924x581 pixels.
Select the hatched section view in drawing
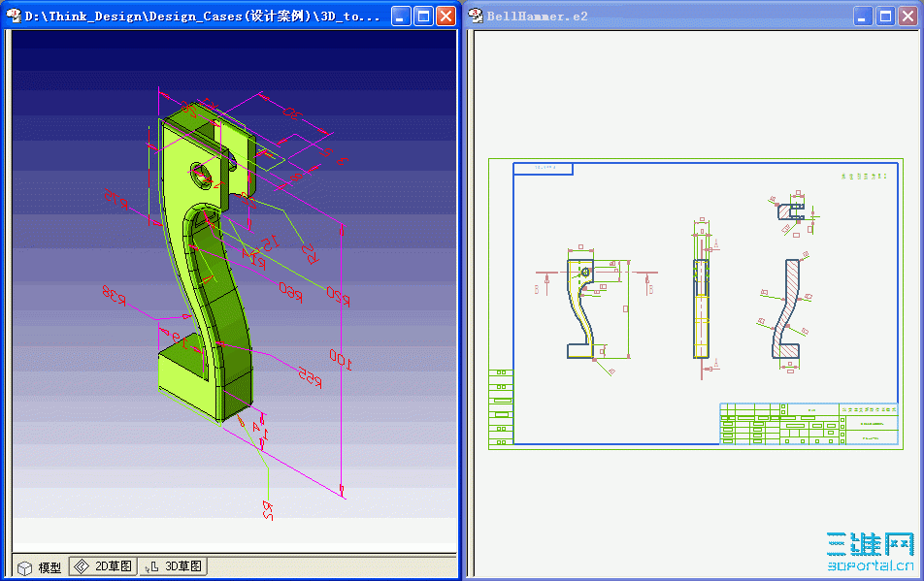click(787, 309)
